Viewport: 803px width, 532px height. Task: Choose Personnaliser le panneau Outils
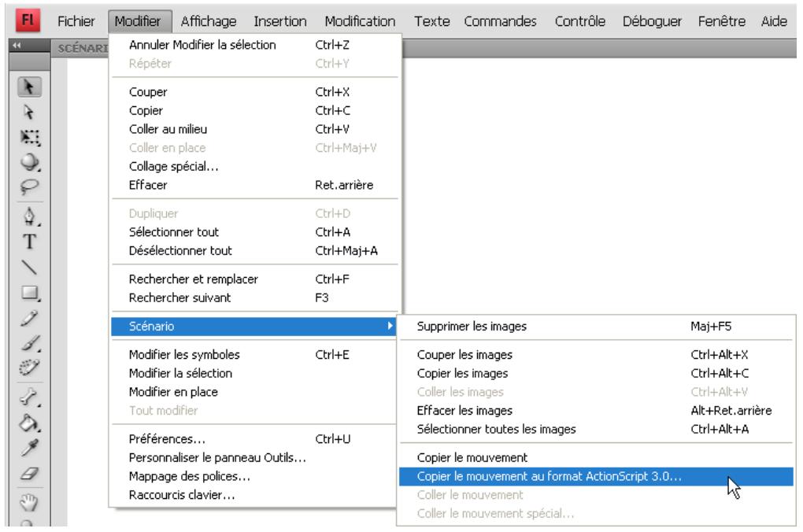pyautogui.click(x=254, y=457)
